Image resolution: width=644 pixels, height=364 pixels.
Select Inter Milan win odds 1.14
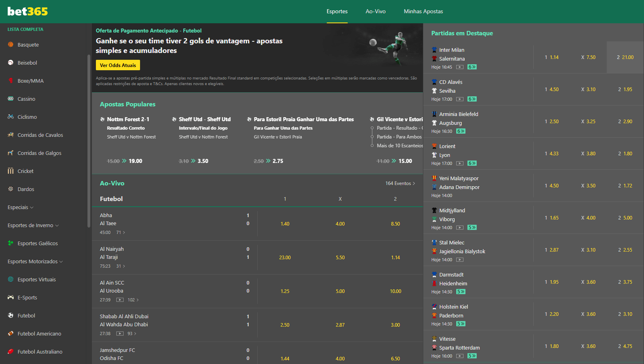tap(552, 57)
